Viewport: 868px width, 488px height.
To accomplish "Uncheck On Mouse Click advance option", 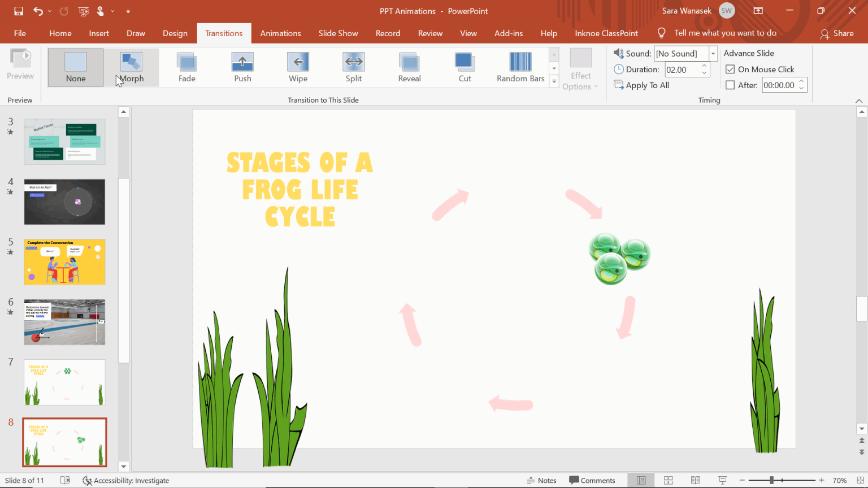I will click(x=730, y=69).
